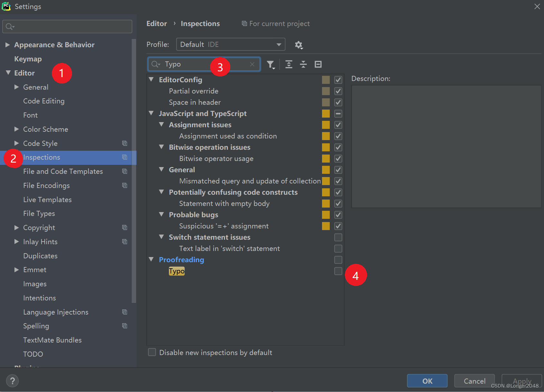
Task: Click severity swatch for Assignment issues
Action: pyautogui.click(x=326, y=125)
